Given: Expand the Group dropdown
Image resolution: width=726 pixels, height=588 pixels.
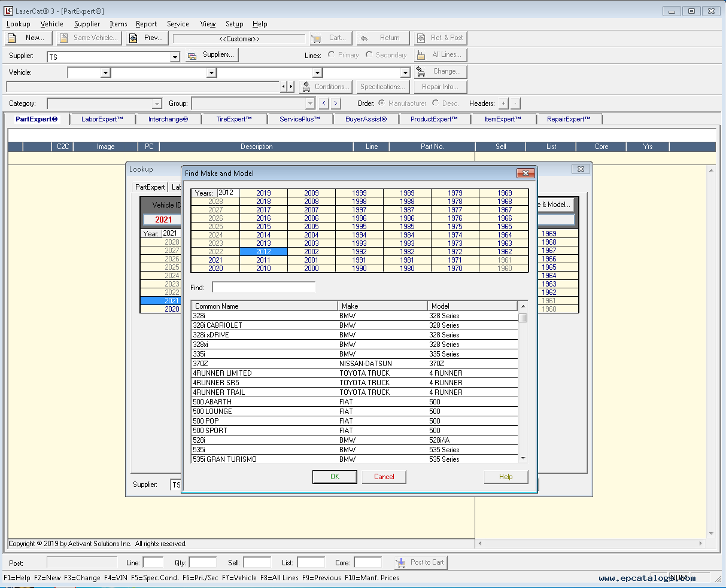Looking at the screenshot, I should pyautogui.click(x=310, y=103).
